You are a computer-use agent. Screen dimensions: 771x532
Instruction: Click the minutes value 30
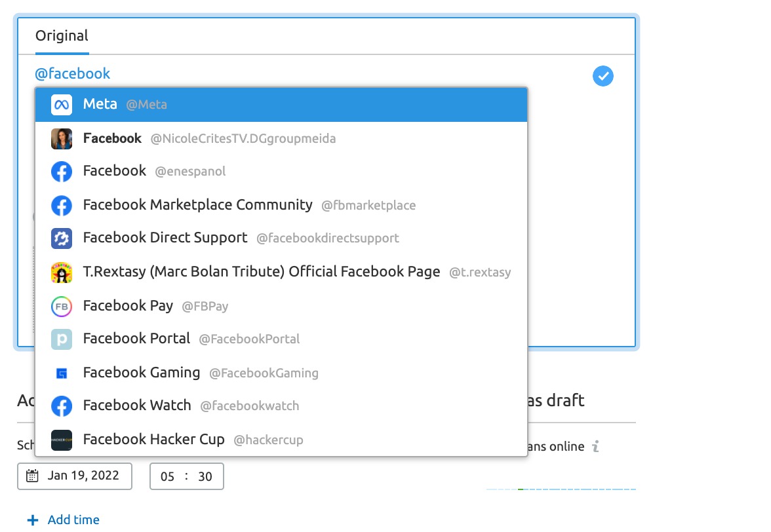coord(205,476)
